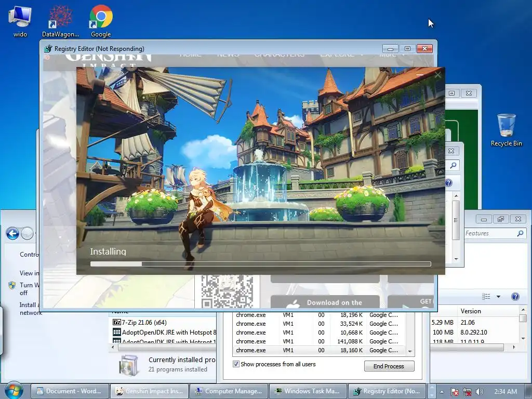
Task: Click the 'Control...' heading in the left pane
Action: (x=29, y=255)
